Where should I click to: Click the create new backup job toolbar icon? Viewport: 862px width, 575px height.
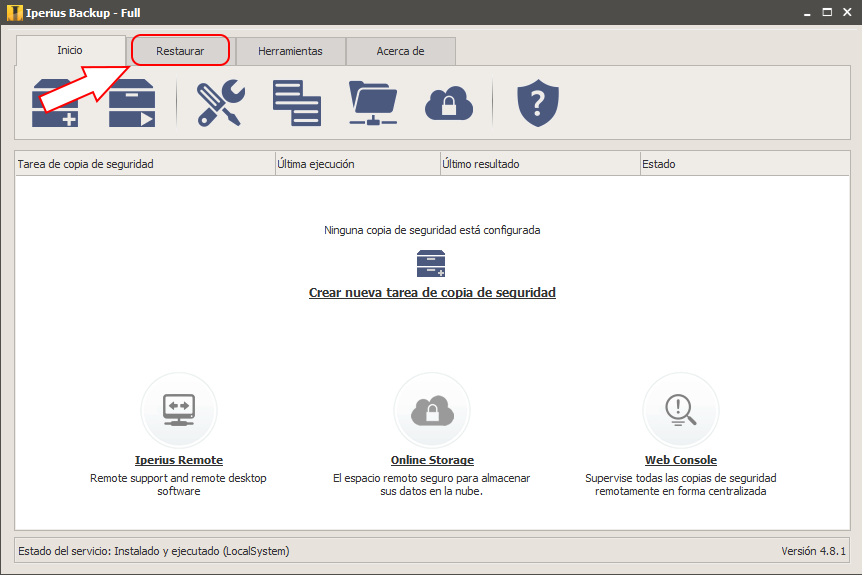[x=55, y=103]
